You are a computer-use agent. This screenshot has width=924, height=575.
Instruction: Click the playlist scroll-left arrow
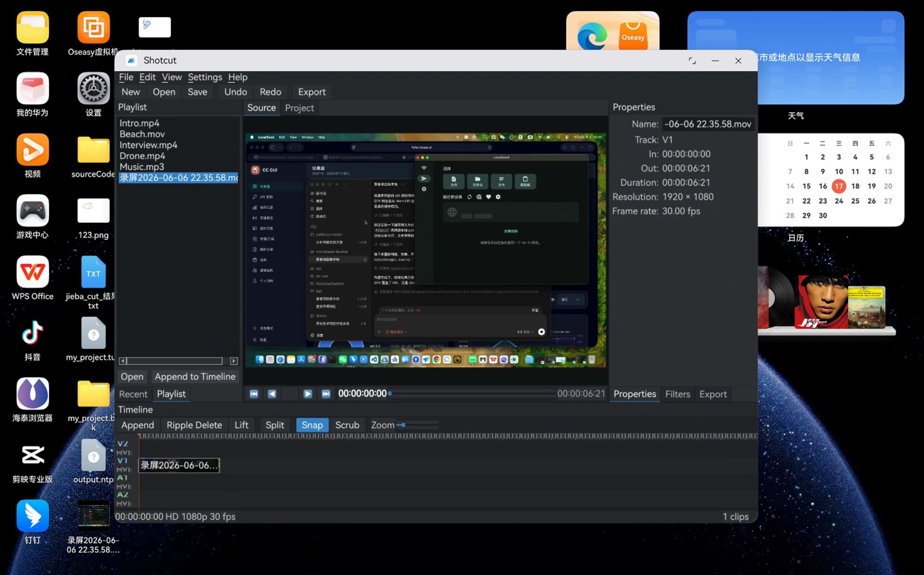pos(123,361)
